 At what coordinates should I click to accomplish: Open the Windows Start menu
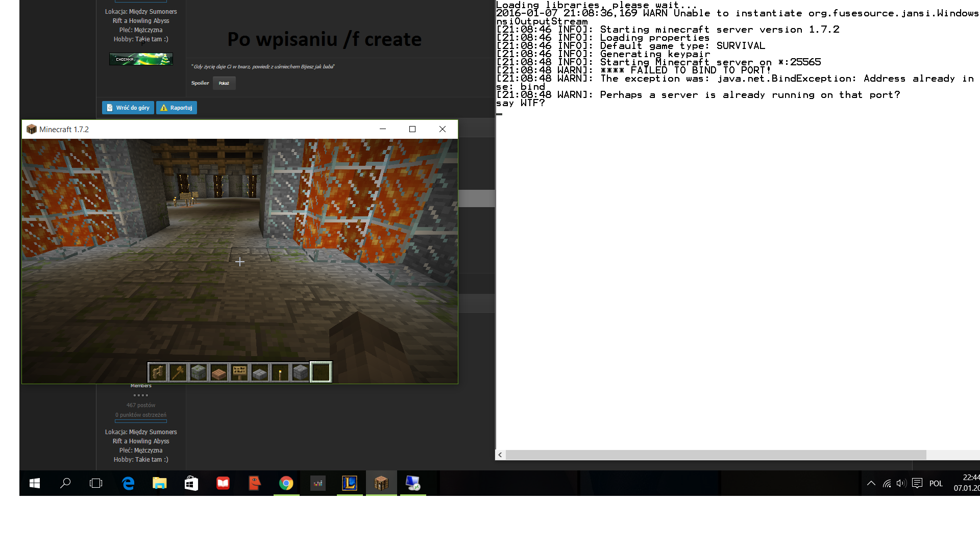pos(35,483)
